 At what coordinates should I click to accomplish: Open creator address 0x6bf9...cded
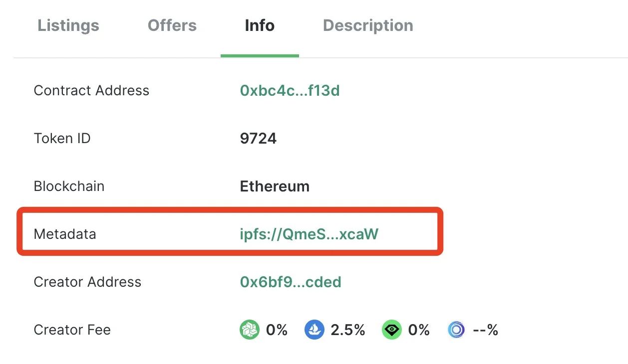(x=290, y=282)
